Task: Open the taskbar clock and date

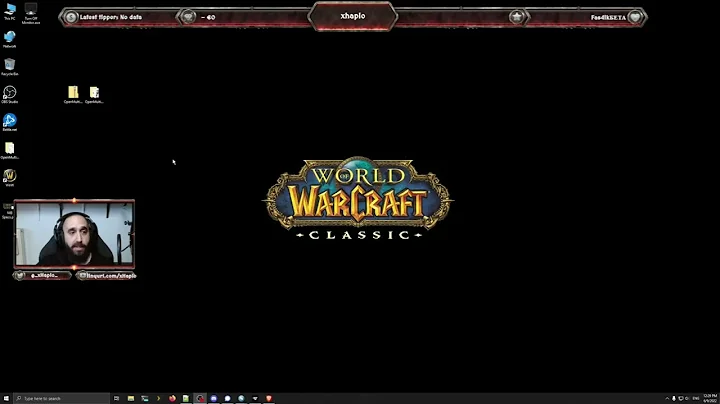Action: click(710, 398)
